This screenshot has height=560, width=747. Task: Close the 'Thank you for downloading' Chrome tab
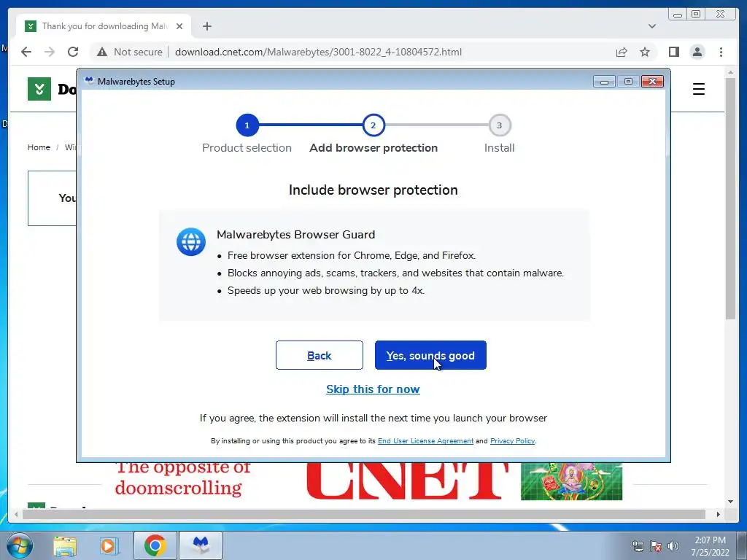(179, 26)
